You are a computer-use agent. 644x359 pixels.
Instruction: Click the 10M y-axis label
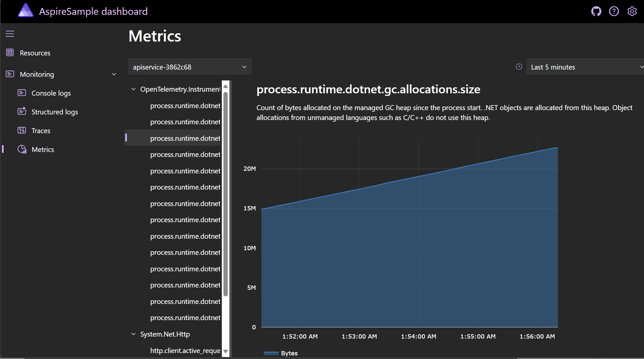coord(249,248)
